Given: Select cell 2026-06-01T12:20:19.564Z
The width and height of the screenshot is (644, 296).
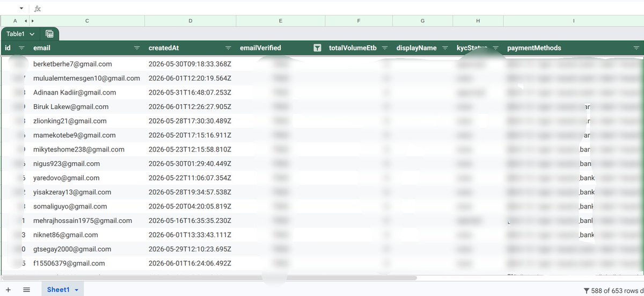Looking at the screenshot, I should coord(190,78).
